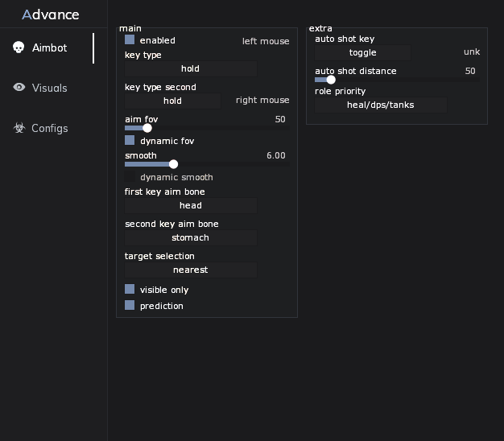The image size is (504, 441).
Task: Click the biohazard icon beside Configs
Action: pos(19,128)
